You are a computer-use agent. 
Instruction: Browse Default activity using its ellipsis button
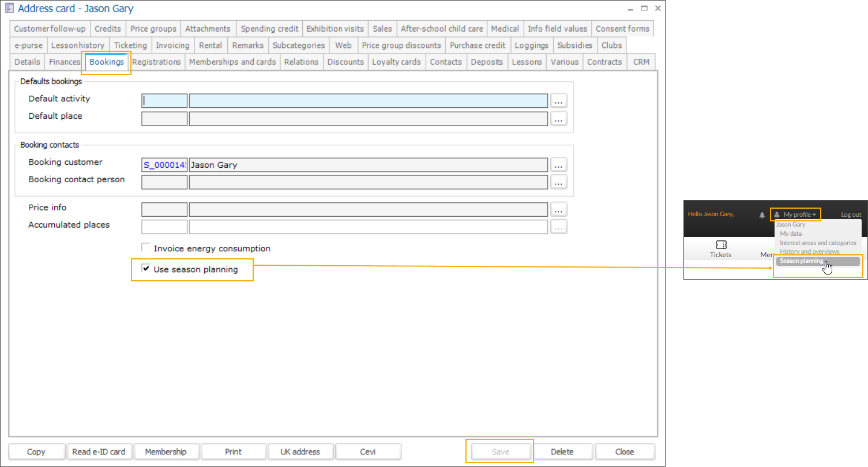(558, 100)
